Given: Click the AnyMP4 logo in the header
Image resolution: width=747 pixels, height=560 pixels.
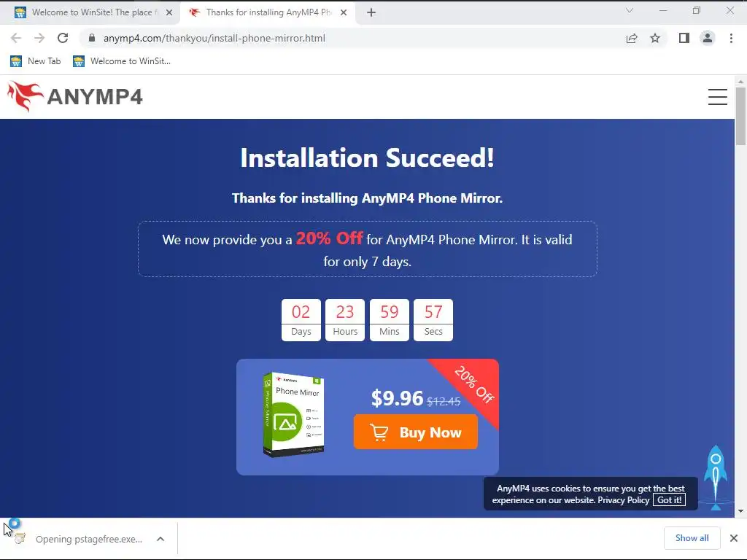Looking at the screenshot, I should point(75,97).
